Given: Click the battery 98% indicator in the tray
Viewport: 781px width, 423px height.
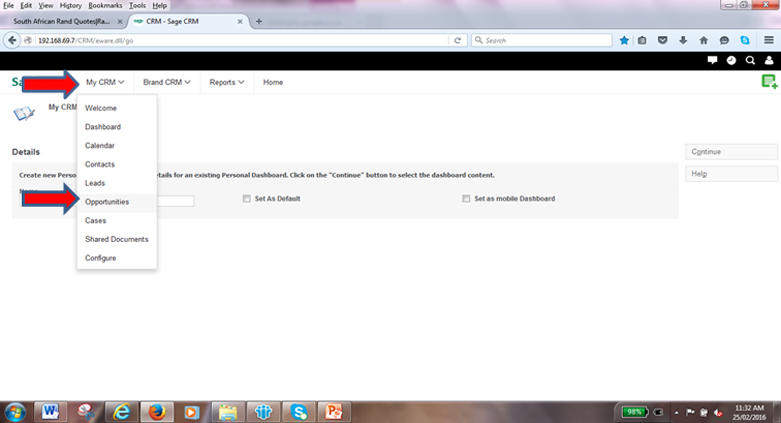Looking at the screenshot, I should 635,412.
